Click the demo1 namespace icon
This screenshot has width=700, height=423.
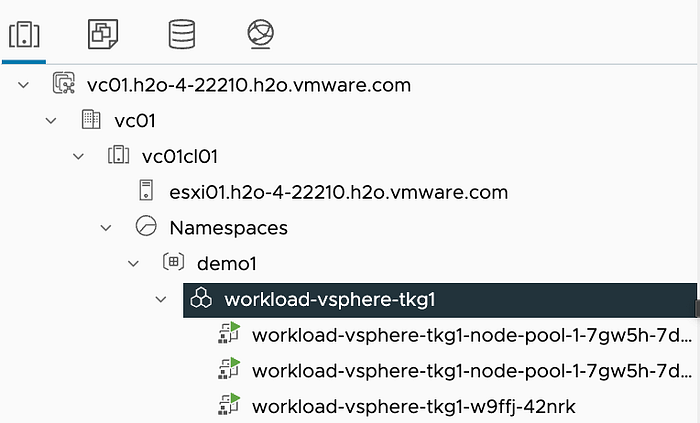pos(173,262)
